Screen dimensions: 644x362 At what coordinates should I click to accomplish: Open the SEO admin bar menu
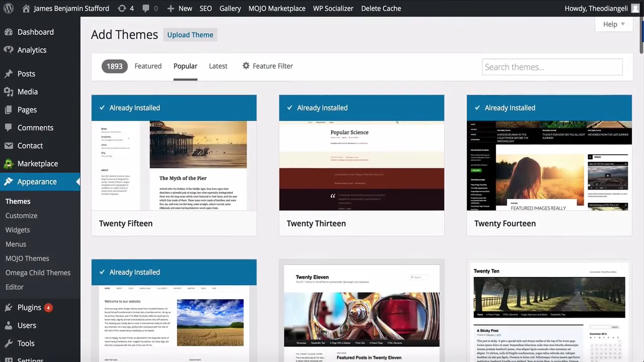point(206,8)
